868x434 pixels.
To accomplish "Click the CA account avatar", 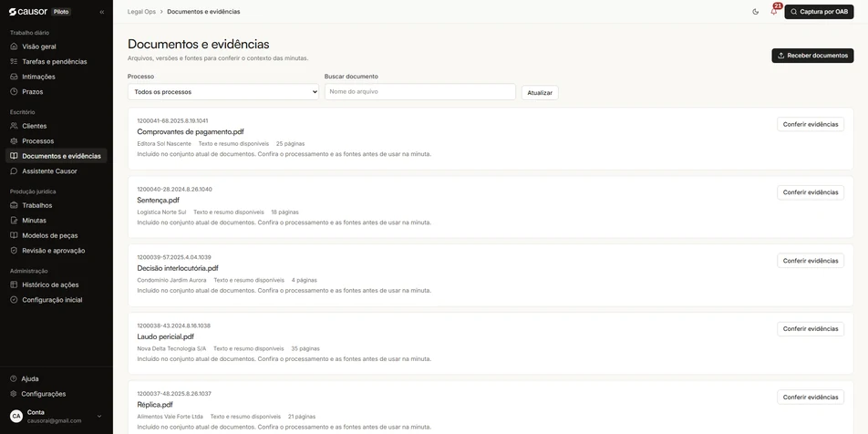I will (16, 417).
